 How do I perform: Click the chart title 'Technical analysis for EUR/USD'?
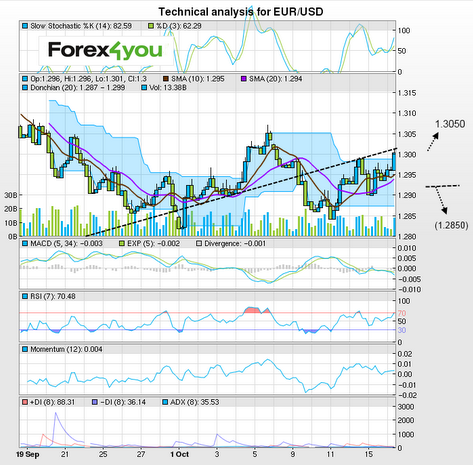pyautogui.click(x=241, y=12)
